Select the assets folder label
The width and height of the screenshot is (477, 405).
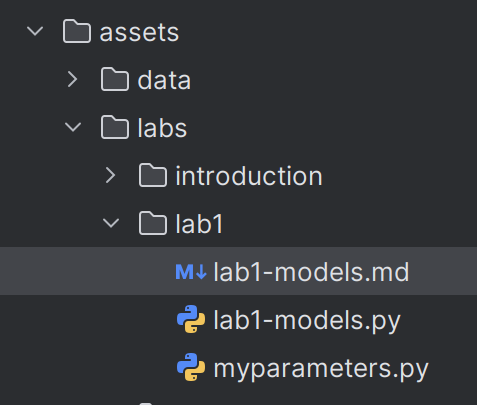139,33
